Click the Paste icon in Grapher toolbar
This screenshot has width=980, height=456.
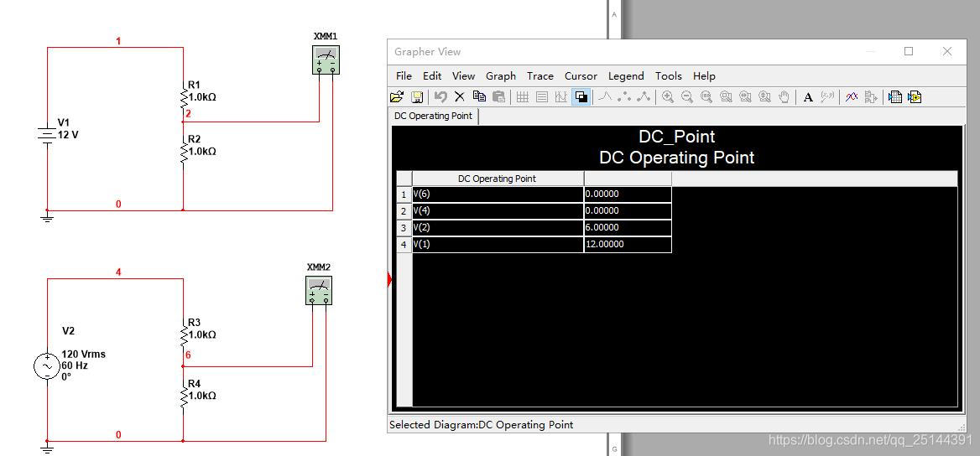(x=498, y=97)
